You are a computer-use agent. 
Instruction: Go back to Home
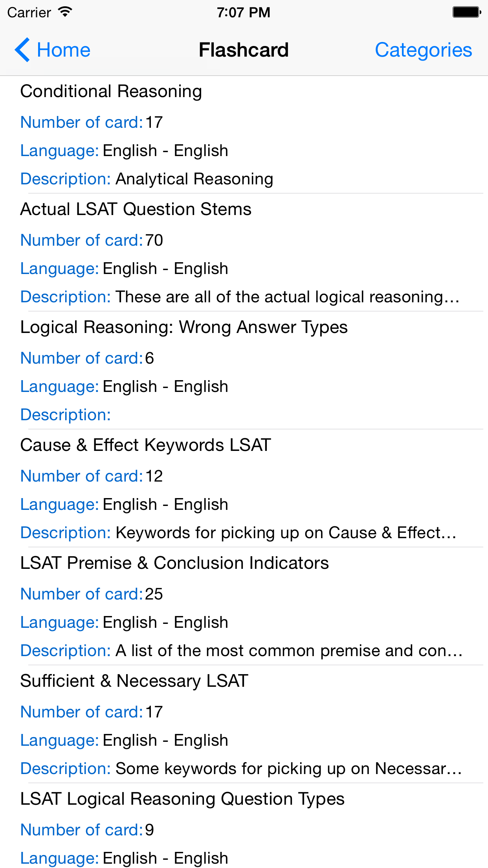pyautogui.click(x=63, y=50)
